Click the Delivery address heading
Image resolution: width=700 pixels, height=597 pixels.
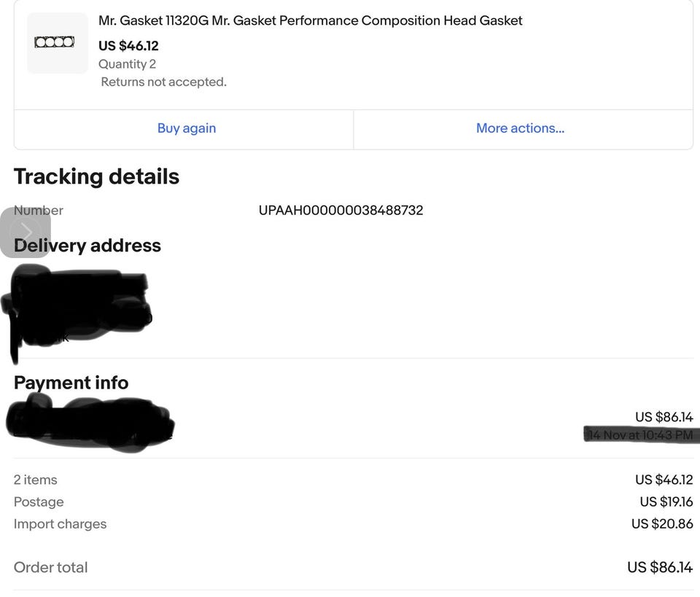pos(87,246)
